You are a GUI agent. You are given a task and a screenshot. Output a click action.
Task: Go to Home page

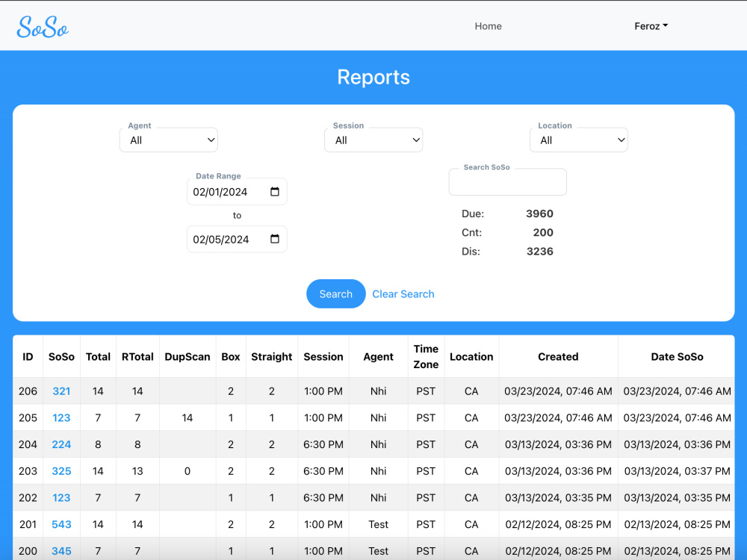click(488, 26)
